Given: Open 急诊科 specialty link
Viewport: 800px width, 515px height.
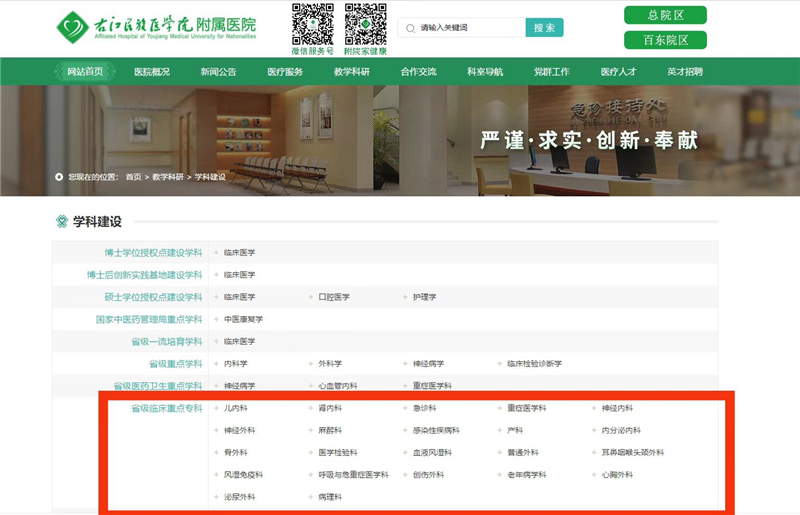Looking at the screenshot, I should pos(424,408).
